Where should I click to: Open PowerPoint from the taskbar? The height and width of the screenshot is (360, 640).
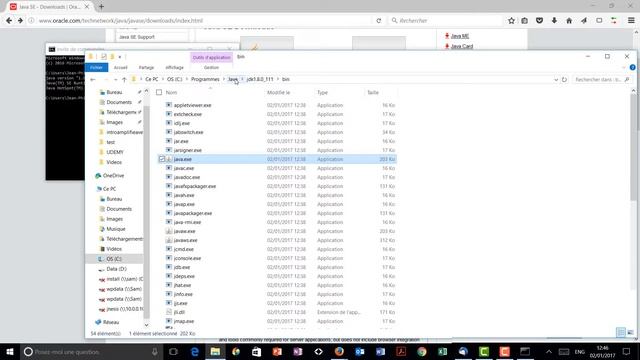pos(277,351)
